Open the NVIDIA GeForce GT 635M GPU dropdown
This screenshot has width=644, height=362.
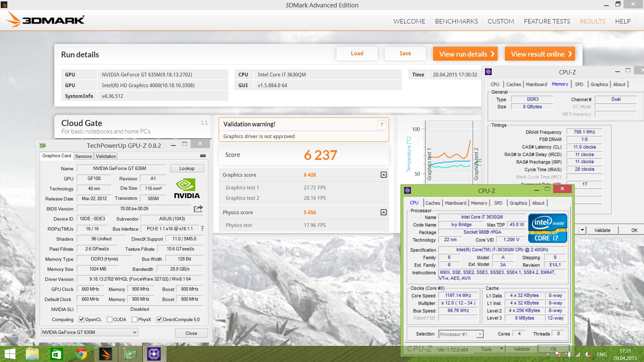(89, 332)
